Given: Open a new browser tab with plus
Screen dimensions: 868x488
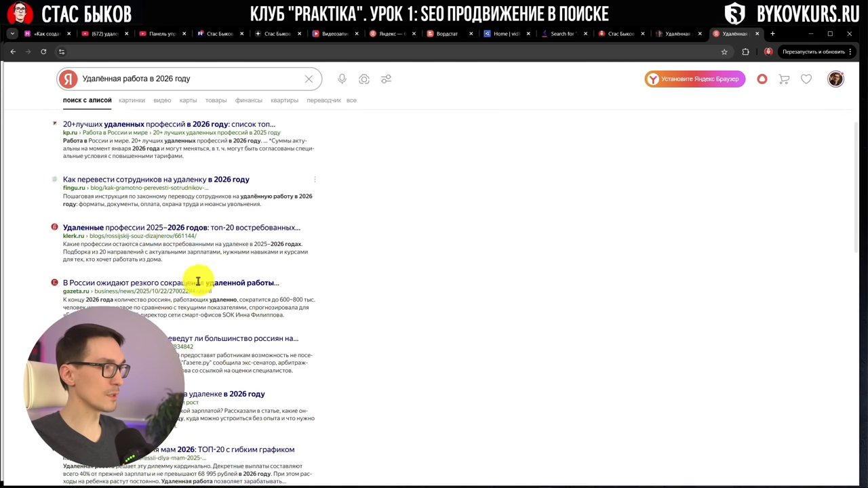Looking at the screenshot, I should (x=772, y=33).
